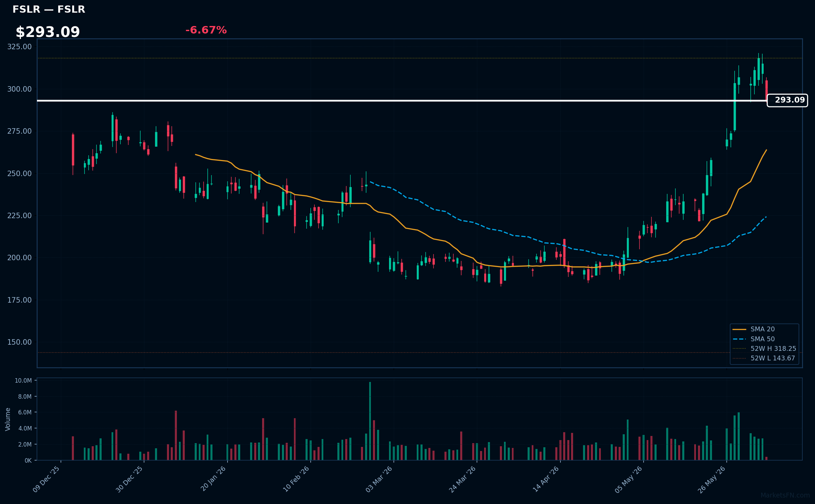Click the 03 Mar '26 date label
815x504 pixels.
(379, 479)
